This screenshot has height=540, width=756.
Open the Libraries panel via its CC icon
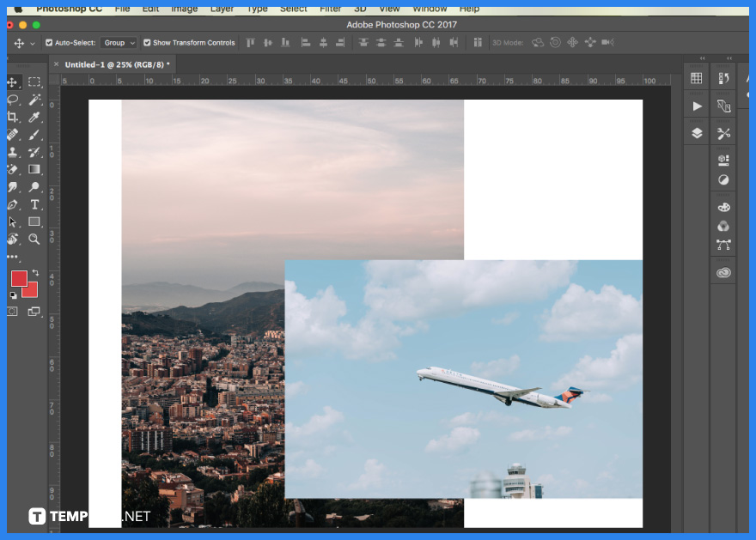coord(723,271)
